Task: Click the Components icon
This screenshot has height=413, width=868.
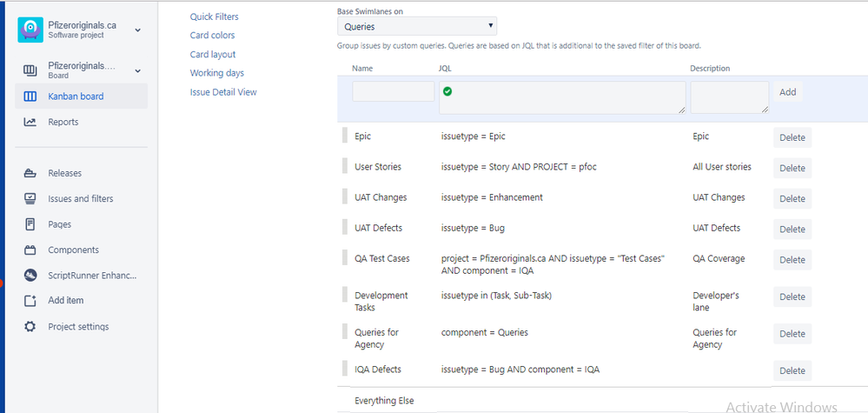Action: tap(30, 250)
